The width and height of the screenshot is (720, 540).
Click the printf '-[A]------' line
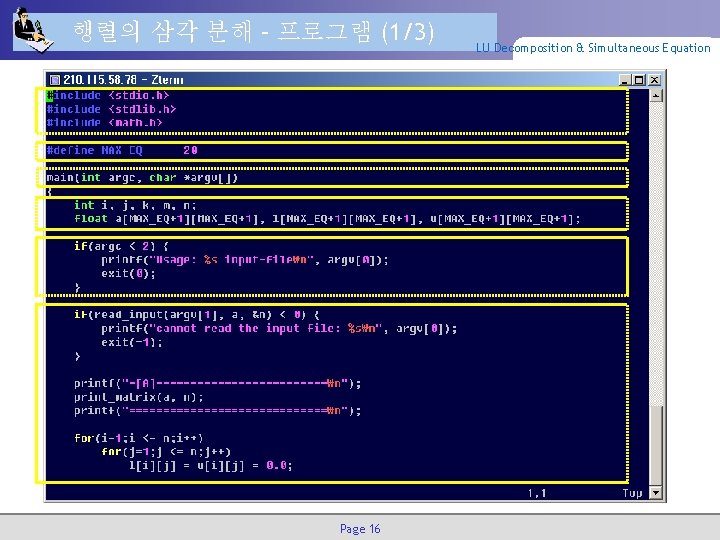(x=218, y=383)
